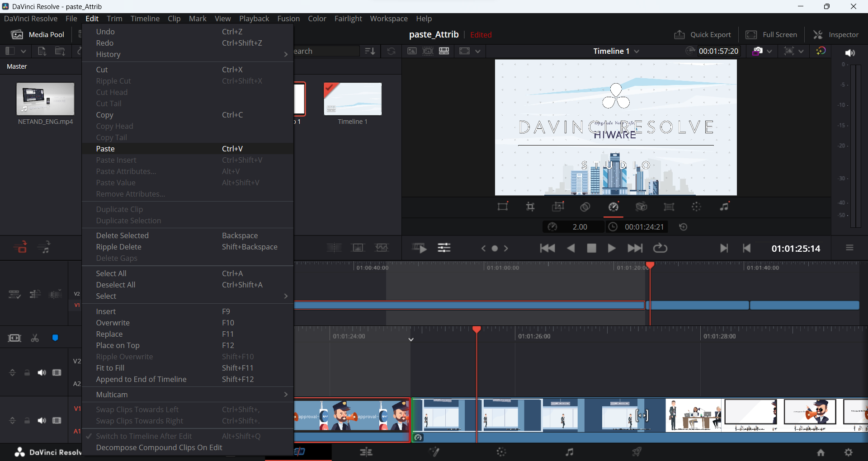Select the NETAND_ENG.mp4 thumbnail
The height and width of the screenshot is (461, 868).
45,99
